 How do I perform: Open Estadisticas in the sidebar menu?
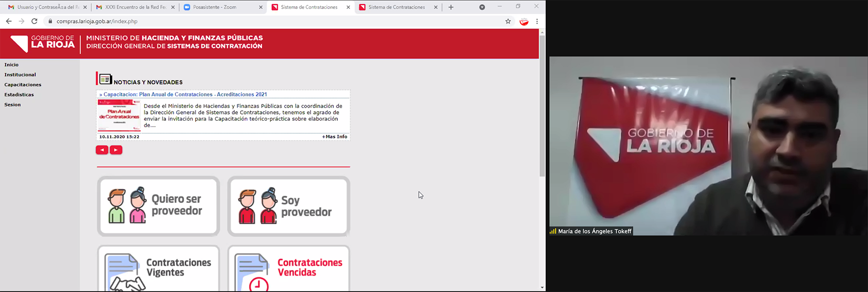click(19, 94)
